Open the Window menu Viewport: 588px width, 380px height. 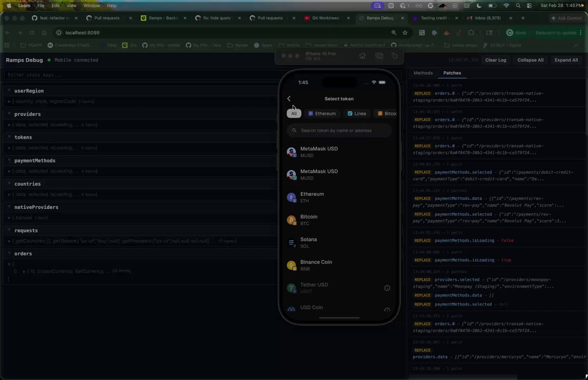(91, 6)
